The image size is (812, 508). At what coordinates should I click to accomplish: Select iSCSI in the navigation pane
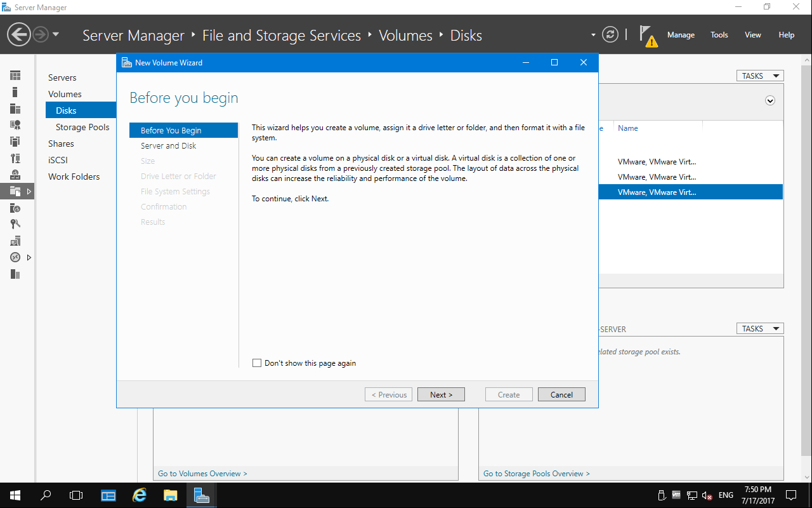58,160
